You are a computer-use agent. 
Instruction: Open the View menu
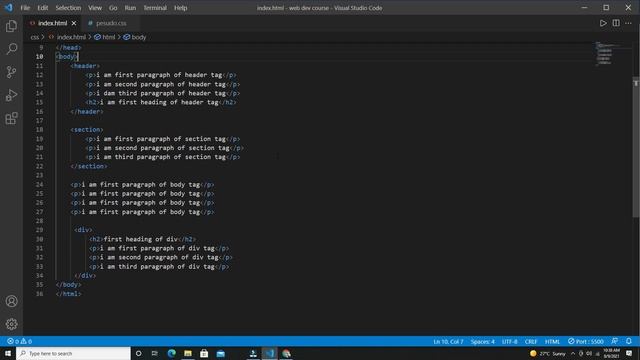pos(95,8)
